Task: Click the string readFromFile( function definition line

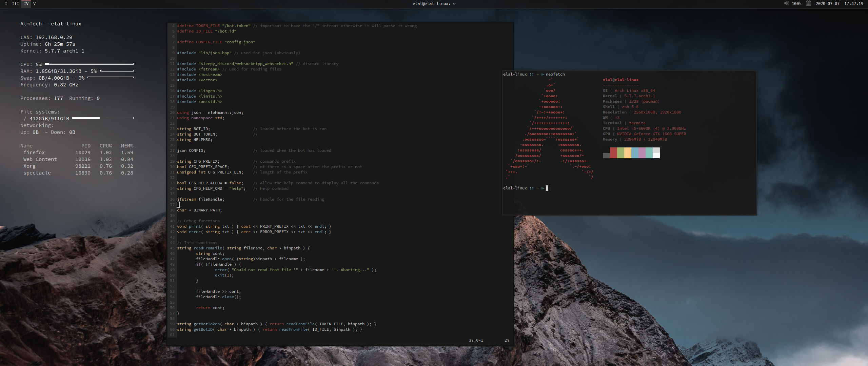Action: click(x=243, y=248)
